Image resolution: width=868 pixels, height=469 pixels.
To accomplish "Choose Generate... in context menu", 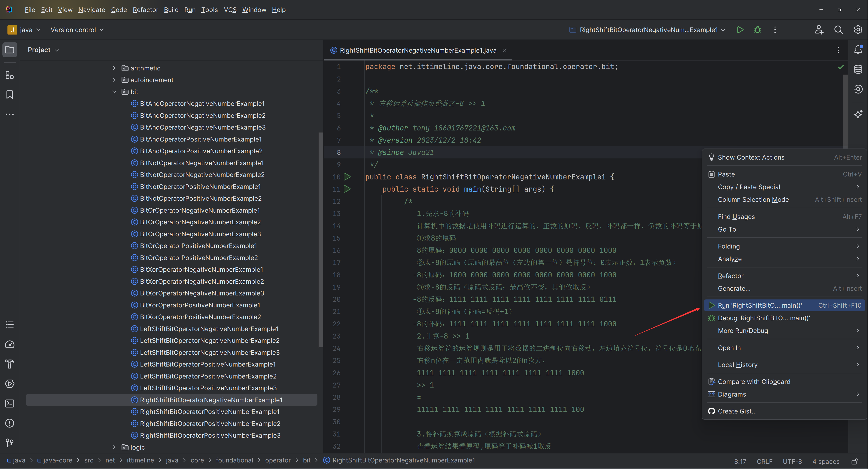I will pos(784,288).
